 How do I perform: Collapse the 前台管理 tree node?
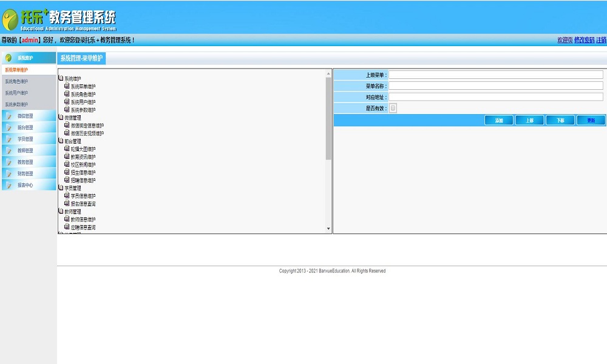pos(61,141)
